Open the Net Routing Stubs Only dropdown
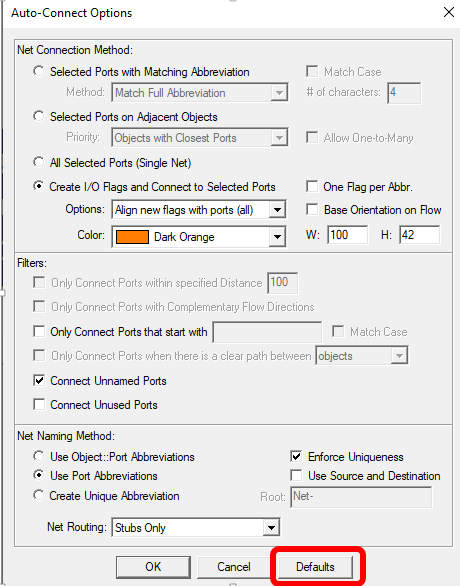The width and height of the screenshot is (460, 586). (x=196, y=527)
